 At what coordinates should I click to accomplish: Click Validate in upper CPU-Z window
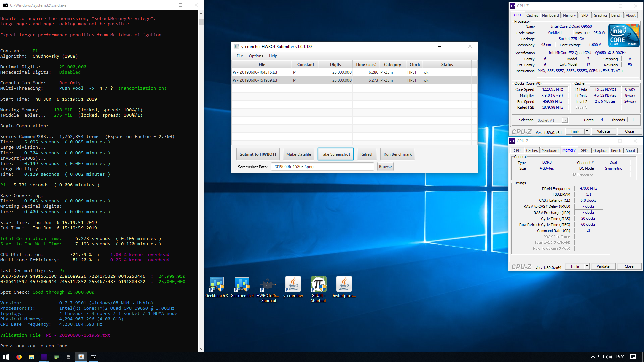tap(603, 131)
